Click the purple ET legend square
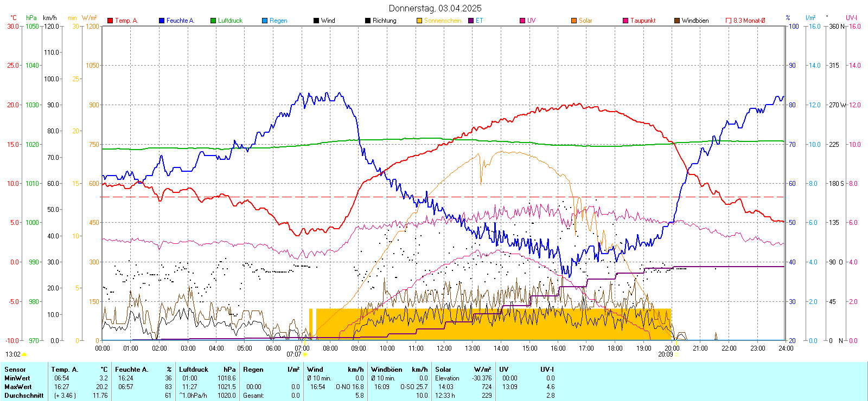868x401 pixels. tap(471, 21)
